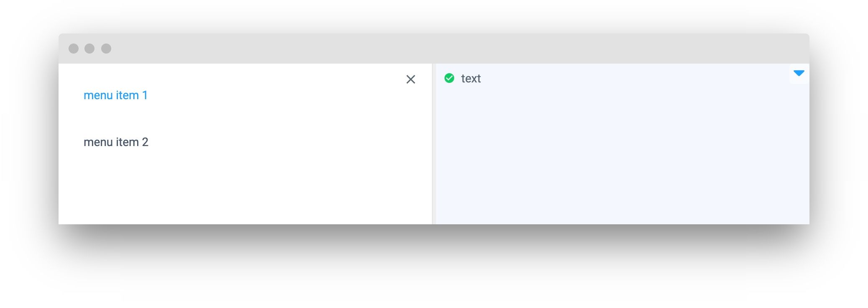This screenshot has width=868, height=308.
Task: Click the empty light blue content area
Action: (623, 155)
